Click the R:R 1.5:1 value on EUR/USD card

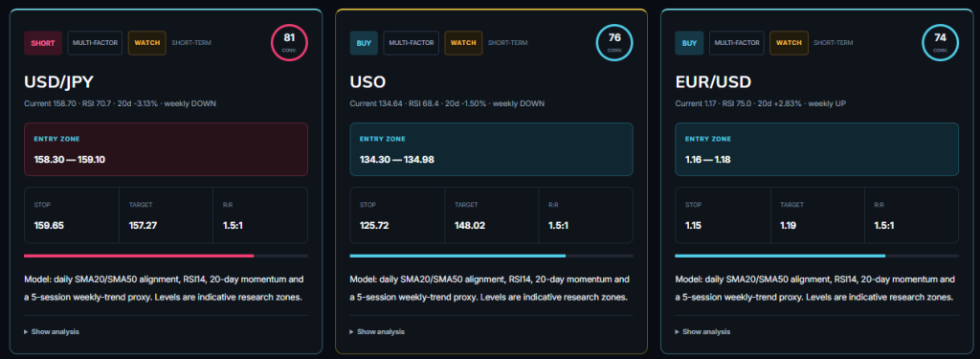click(x=883, y=225)
